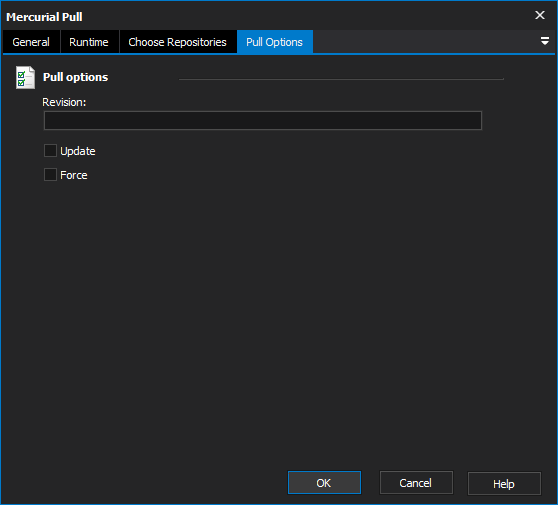Click the Cancel button

pyautogui.click(x=416, y=483)
